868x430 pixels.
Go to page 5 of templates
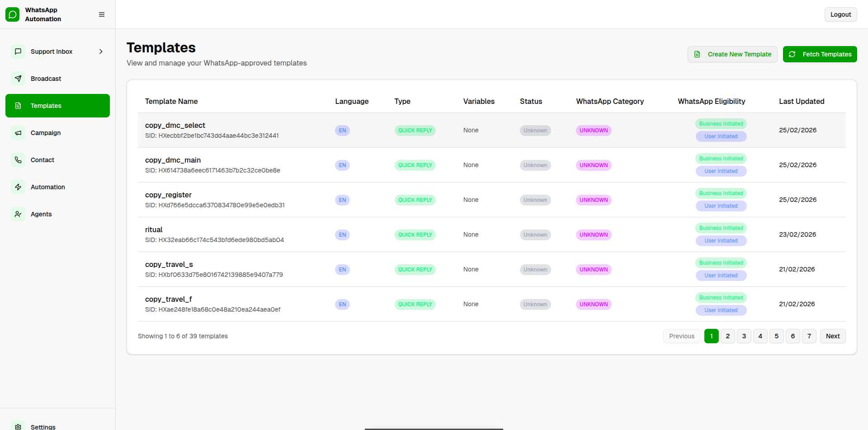tap(776, 336)
